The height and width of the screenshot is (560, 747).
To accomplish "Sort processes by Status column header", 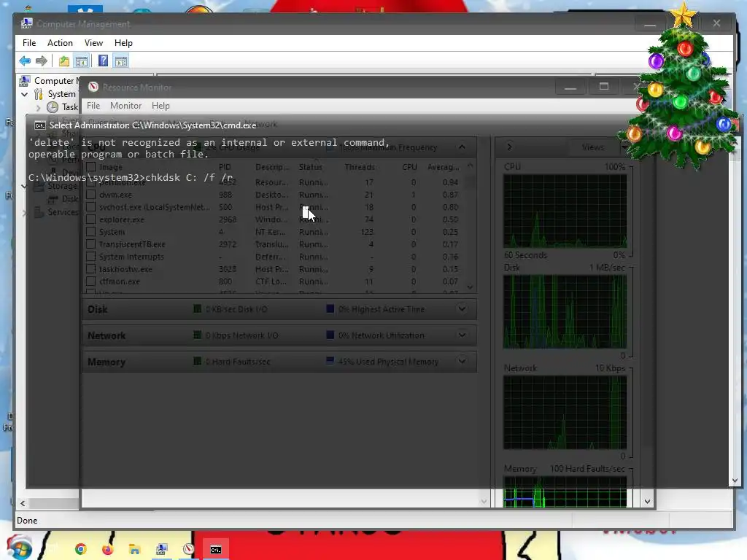I will (311, 167).
